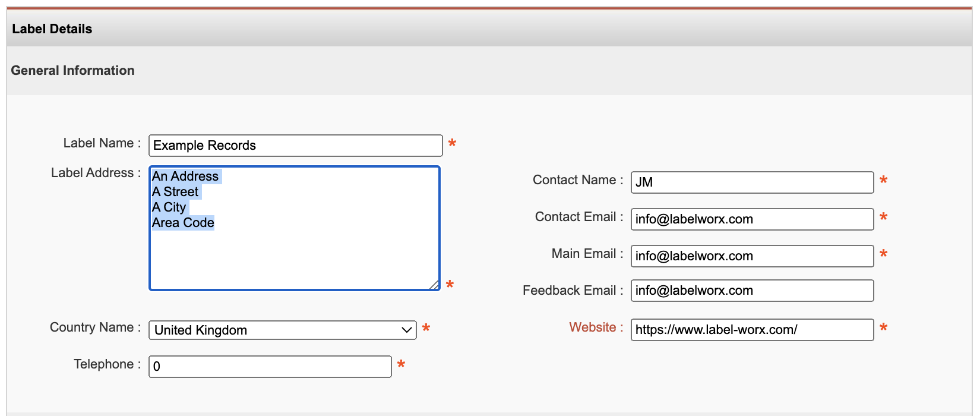The height and width of the screenshot is (416, 980).
Task: Click the asterisk next to Contact Name
Action: [883, 181]
